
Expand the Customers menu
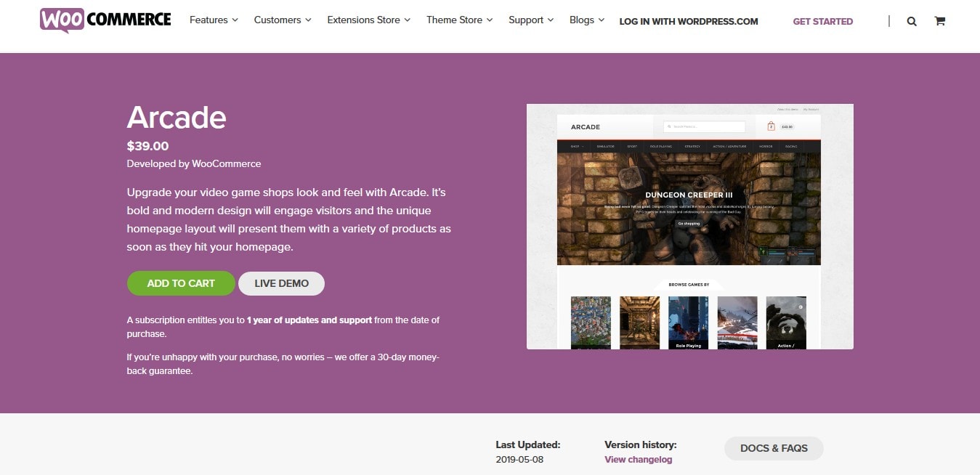tap(283, 20)
